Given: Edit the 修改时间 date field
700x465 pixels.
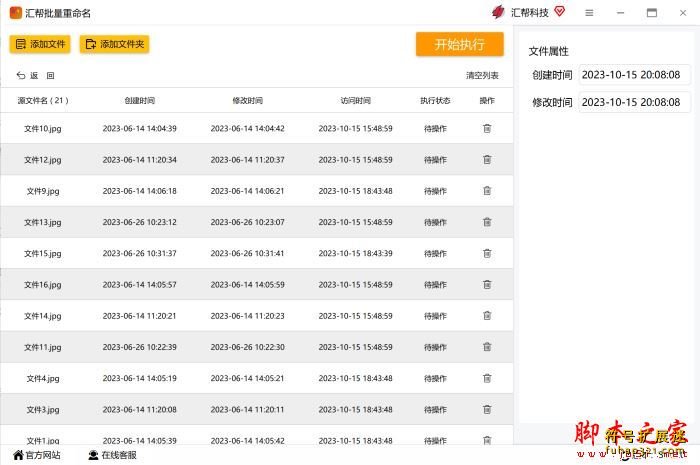Looking at the screenshot, I should pos(634,102).
